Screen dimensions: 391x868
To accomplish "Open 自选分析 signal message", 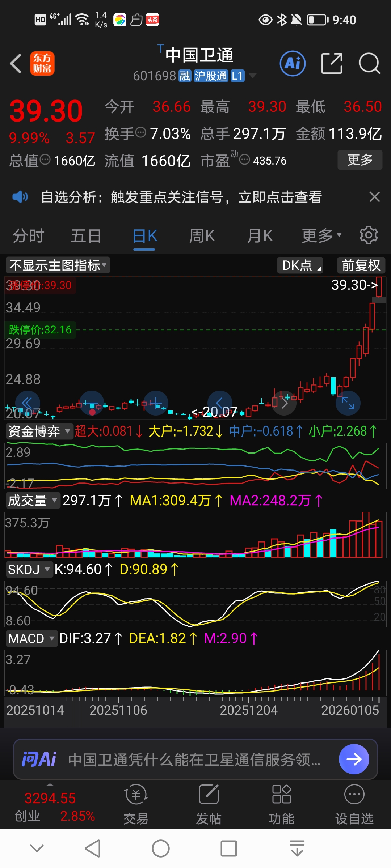I will click(181, 197).
